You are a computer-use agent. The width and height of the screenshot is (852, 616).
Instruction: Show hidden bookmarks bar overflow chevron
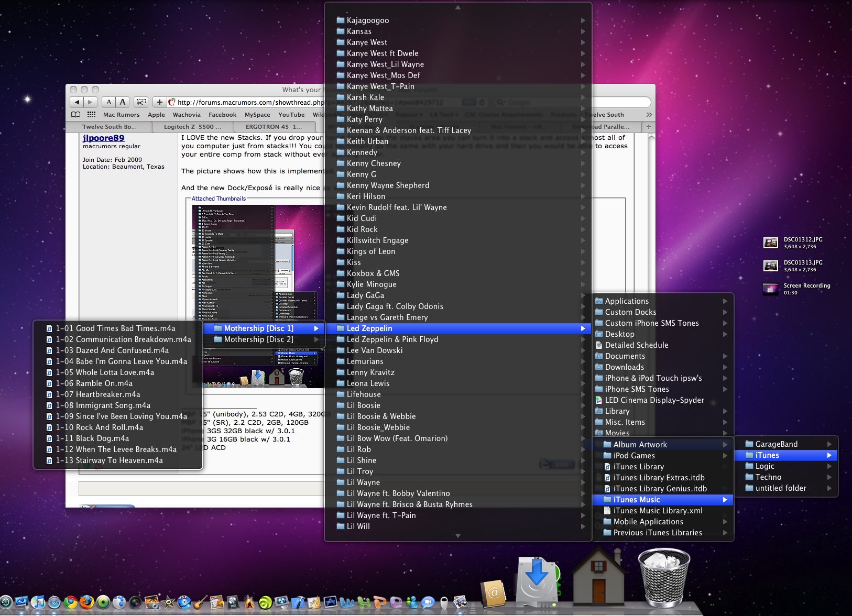pyautogui.click(x=649, y=115)
